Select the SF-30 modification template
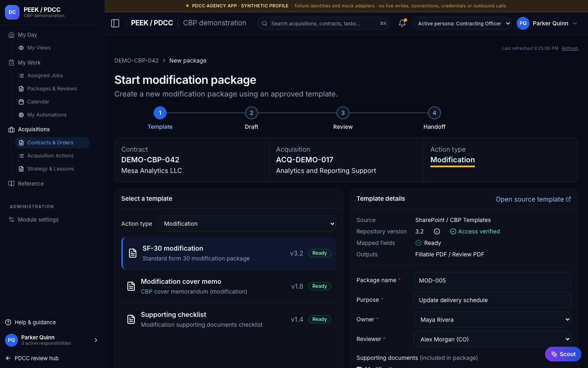588x368 pixels. 229,253
